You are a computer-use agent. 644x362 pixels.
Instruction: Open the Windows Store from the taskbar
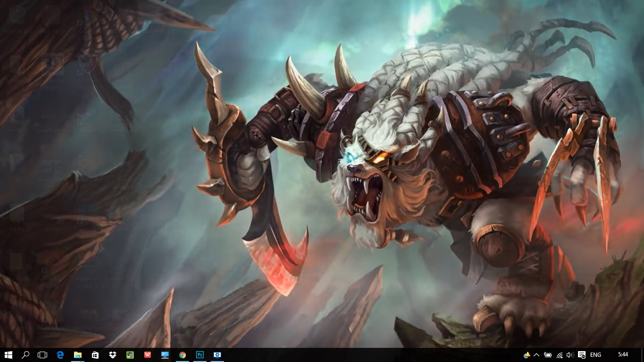pos(95,355)
